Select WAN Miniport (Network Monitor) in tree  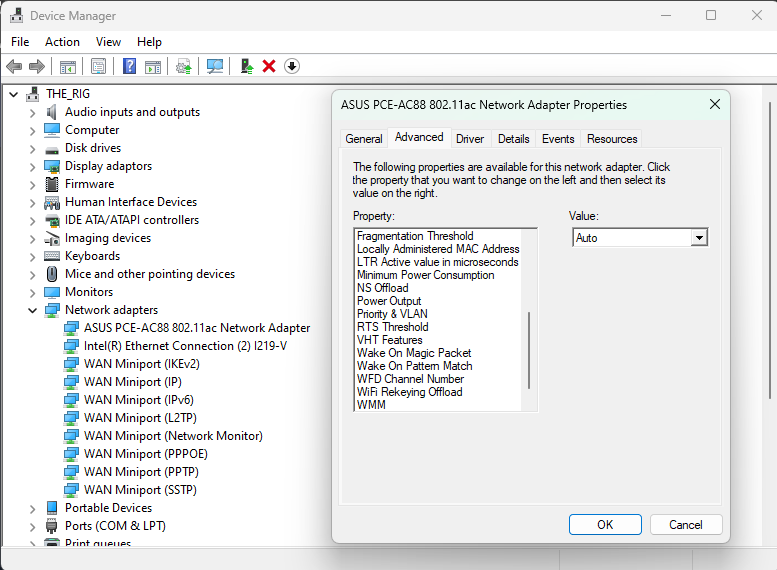(173, 436)
